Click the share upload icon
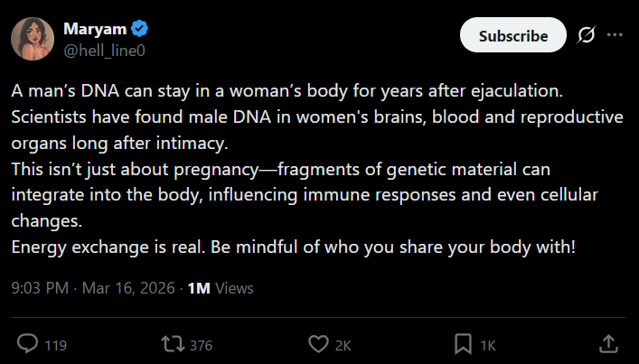 (x=608, y=343)
